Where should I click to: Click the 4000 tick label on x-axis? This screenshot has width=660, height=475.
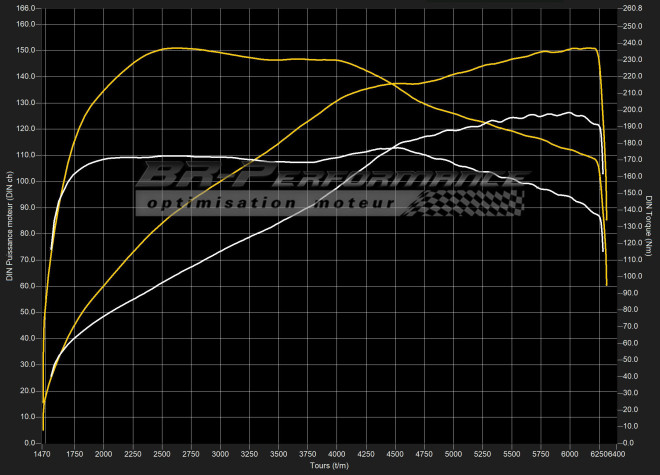click(x=338, y=453)
